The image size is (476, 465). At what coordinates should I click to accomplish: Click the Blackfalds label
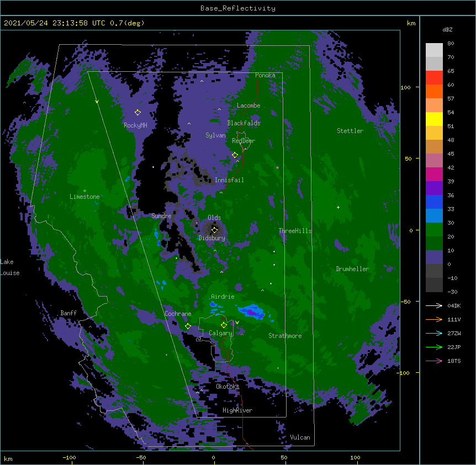click(x=244, y=123)
